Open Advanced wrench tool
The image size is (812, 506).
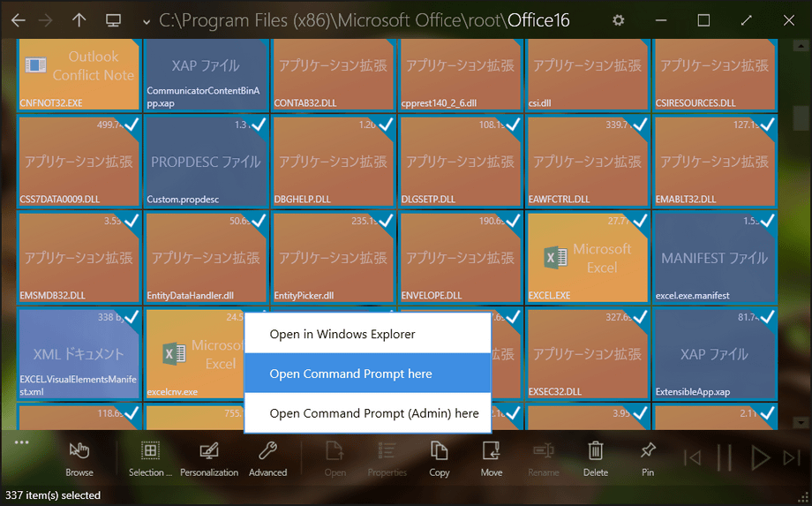267,459
